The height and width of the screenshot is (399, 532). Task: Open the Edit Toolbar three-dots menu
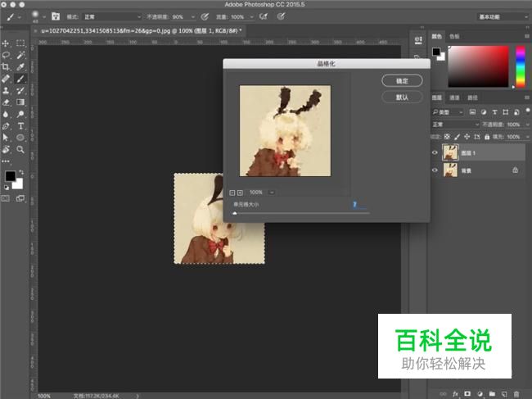(x=6, y=161)
